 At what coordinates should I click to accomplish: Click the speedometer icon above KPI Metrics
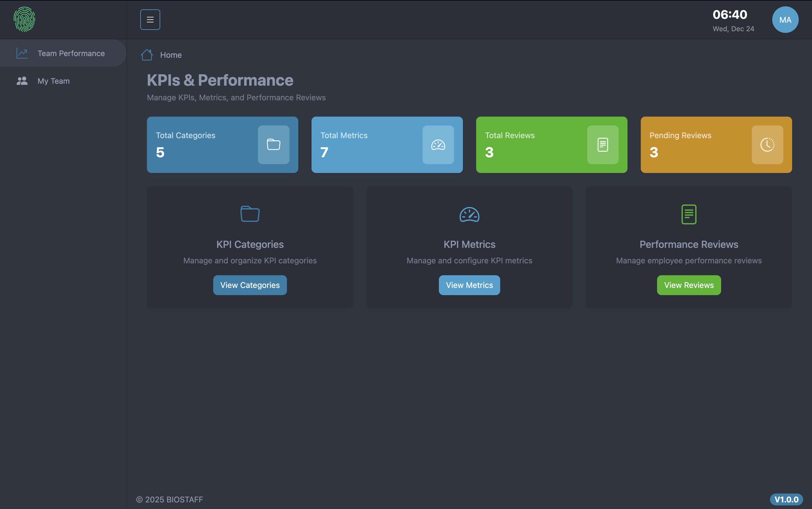click(469, 214)
